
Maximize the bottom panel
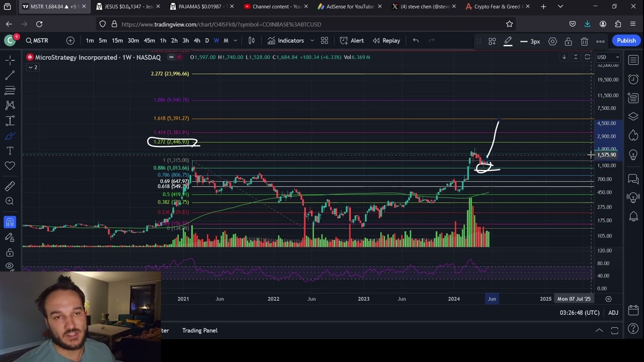coord(614,330)
